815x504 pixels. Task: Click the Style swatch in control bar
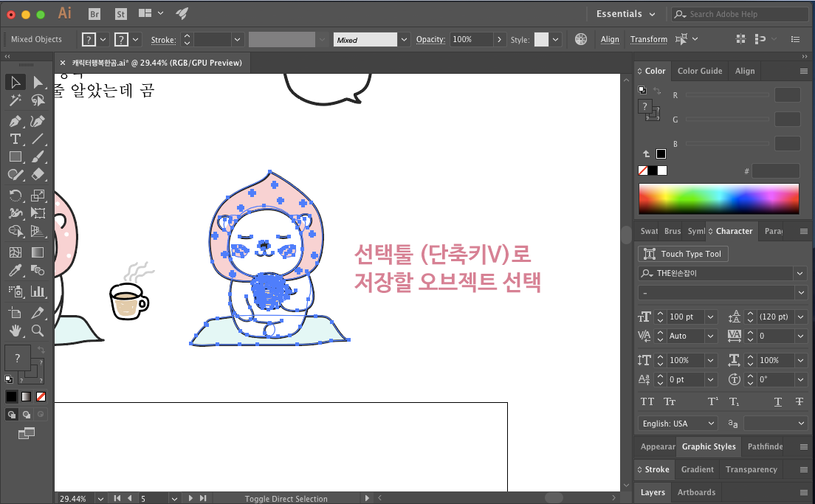(x=541, y=40)
